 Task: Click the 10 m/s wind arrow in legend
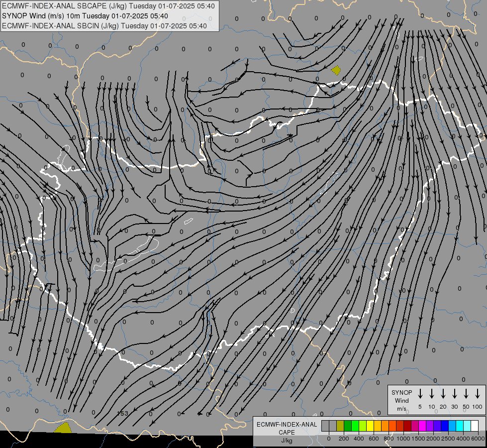(x=432, y=393)
